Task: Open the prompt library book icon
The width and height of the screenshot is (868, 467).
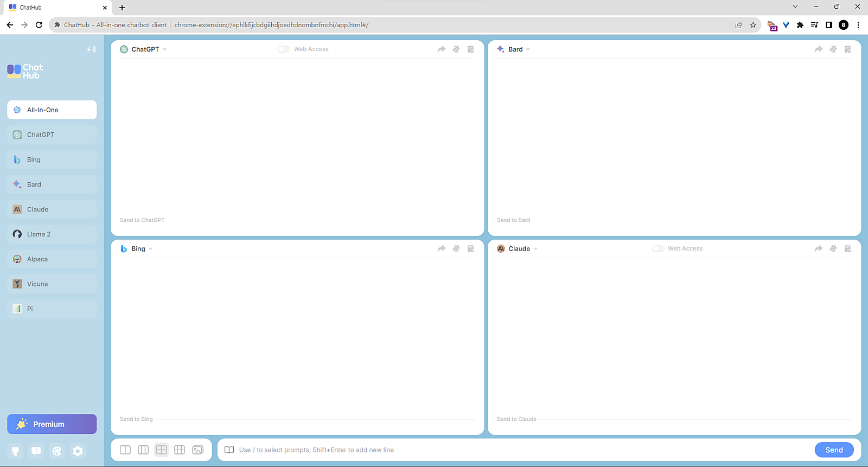Action: [229, 450]
